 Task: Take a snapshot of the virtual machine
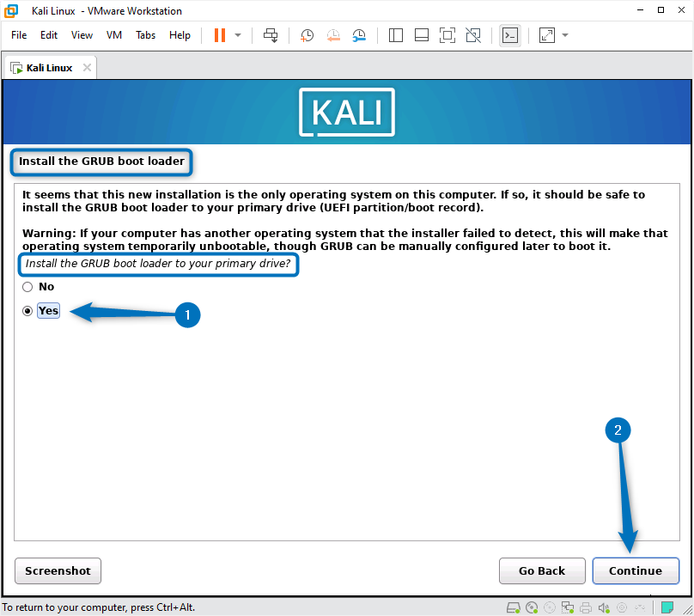[x=307, y=35]
